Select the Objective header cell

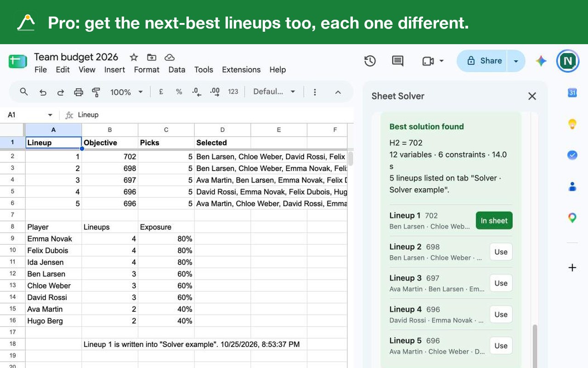110,143
